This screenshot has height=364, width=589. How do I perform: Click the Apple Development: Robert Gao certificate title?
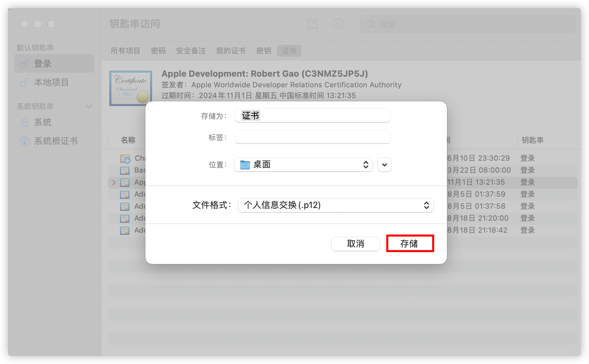coord(265,74)
